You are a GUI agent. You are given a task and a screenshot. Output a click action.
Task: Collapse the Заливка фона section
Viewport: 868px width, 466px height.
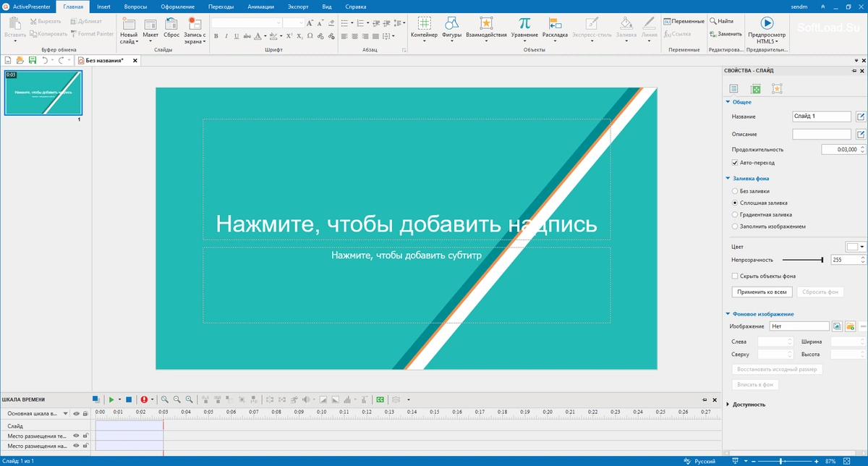point(728,178)
